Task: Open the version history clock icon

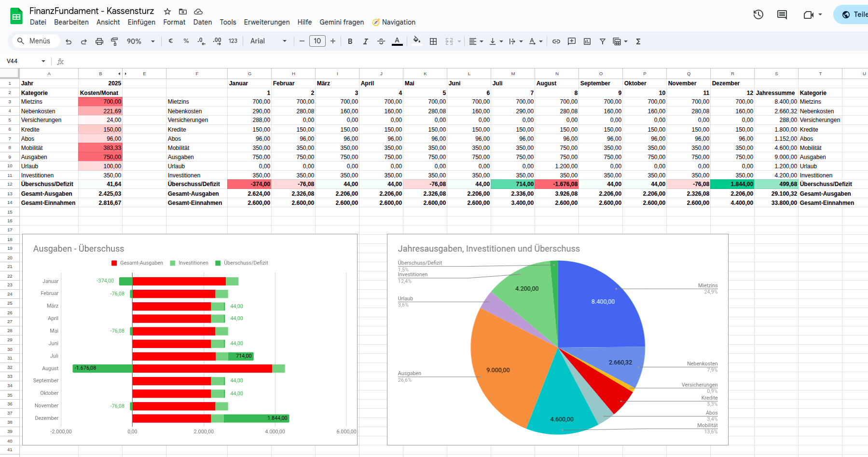Action: (758, 14)
